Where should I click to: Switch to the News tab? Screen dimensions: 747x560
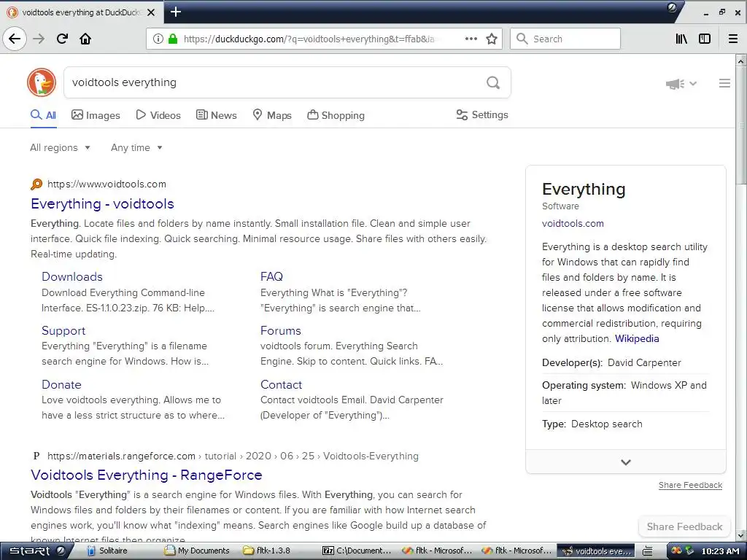pyautogui.click(x=216, y=115)
